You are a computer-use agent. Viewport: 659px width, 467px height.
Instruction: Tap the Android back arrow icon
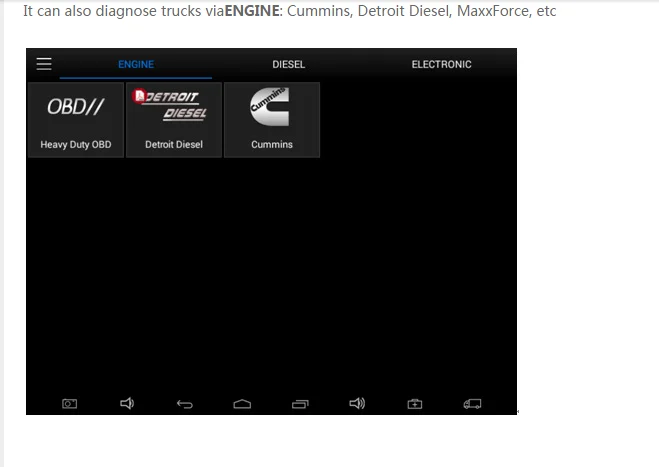coord(185,404)
